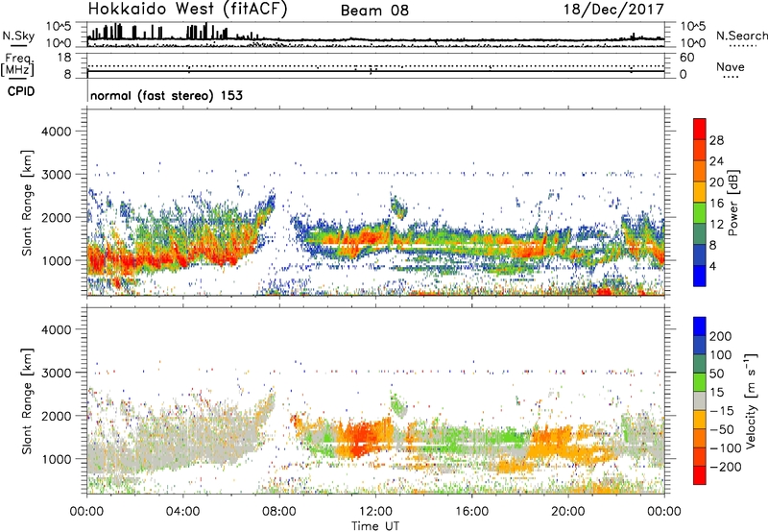Click '4000' tick on power plot
Image resolution: width=768 pixels, height=532 pixels.
pos(57,132)
